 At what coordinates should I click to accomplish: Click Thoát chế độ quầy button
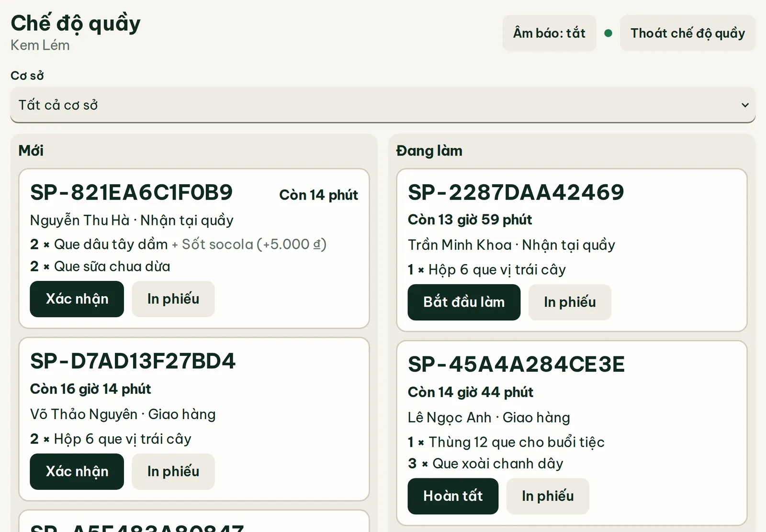point(687,33)
